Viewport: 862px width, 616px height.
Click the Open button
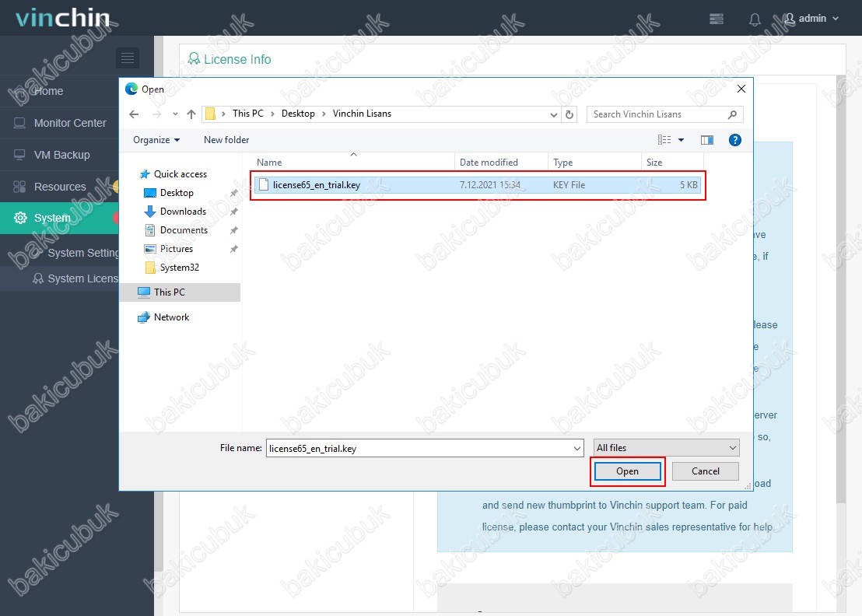(627, 471)
